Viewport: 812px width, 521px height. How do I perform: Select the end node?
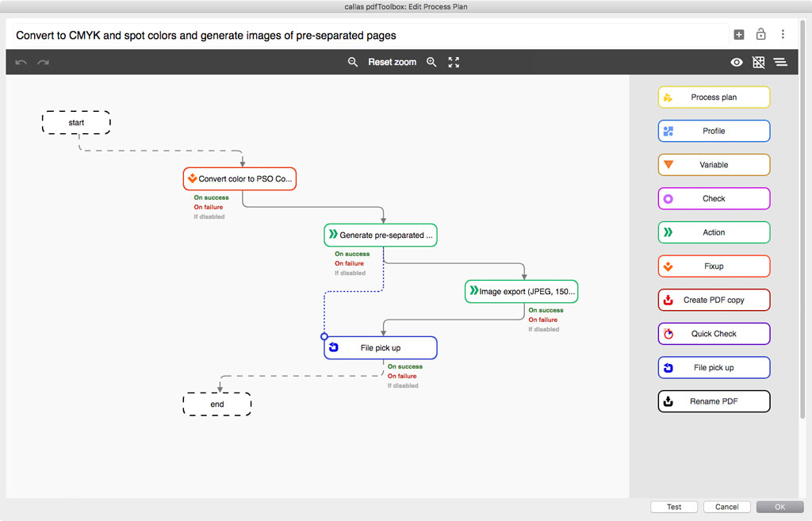pos(217,404)
